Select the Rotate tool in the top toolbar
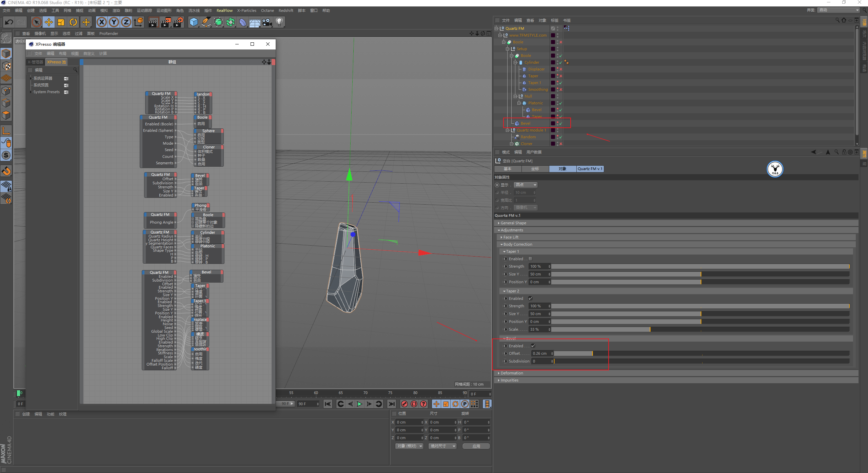Viewport: 868px width, 473px height. click(x=73, y=22)
